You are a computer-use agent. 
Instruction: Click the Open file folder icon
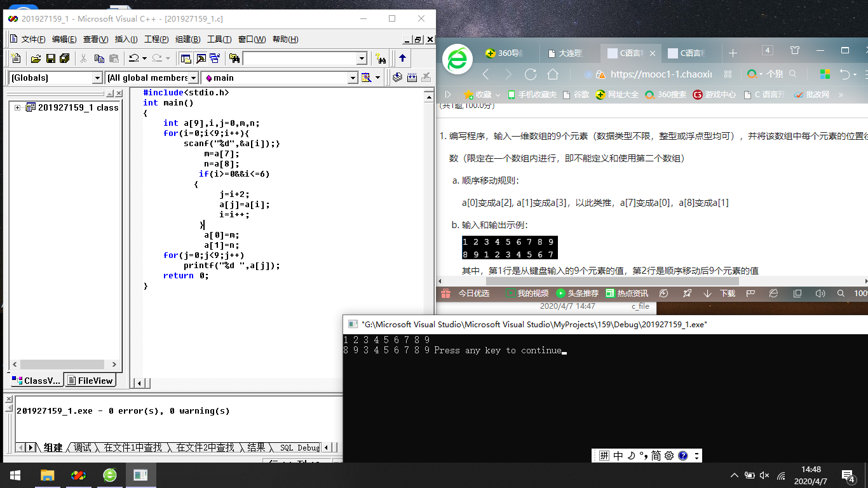[x=36, y=58]
